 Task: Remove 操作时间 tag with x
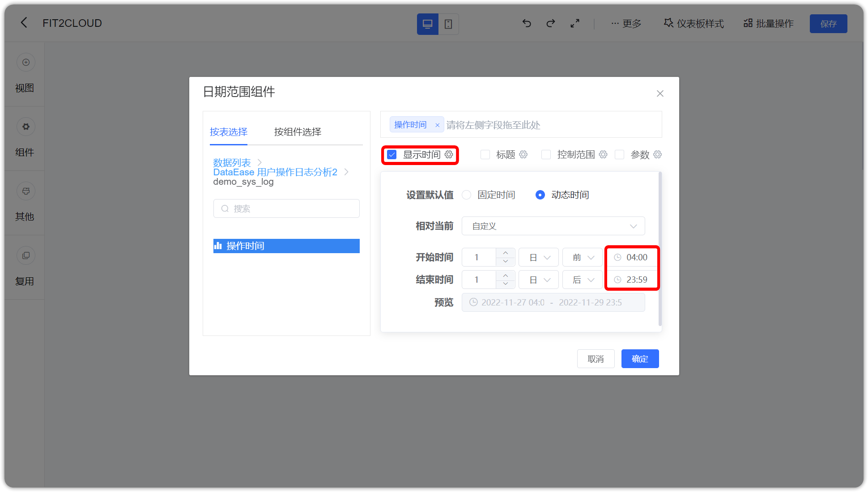point(437,125)
